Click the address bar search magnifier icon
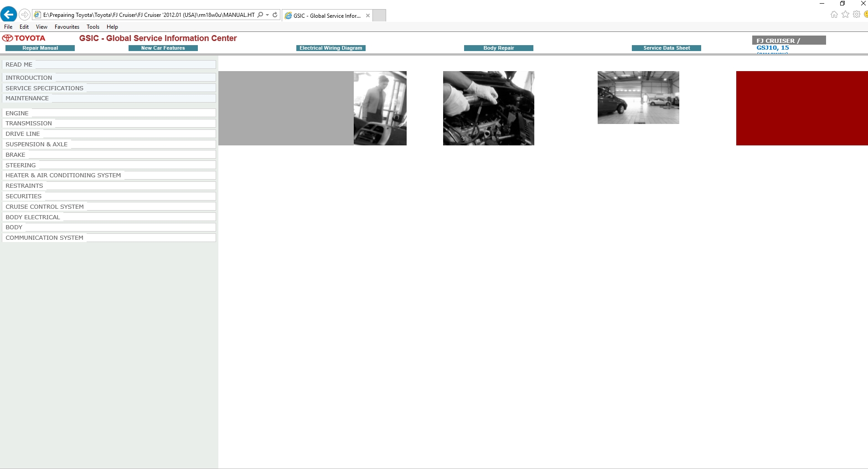This screenshot has width=868, height=469. tap(260, 15)
